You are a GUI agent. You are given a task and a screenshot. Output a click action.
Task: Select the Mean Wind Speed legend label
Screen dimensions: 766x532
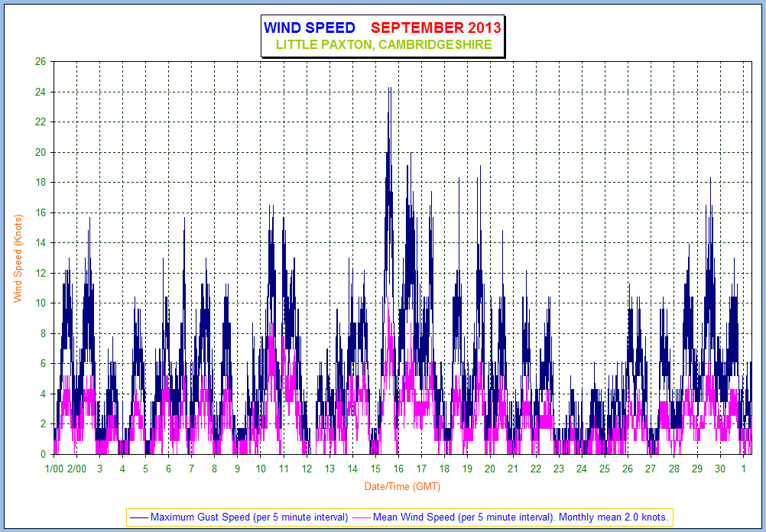coord(521,517)
